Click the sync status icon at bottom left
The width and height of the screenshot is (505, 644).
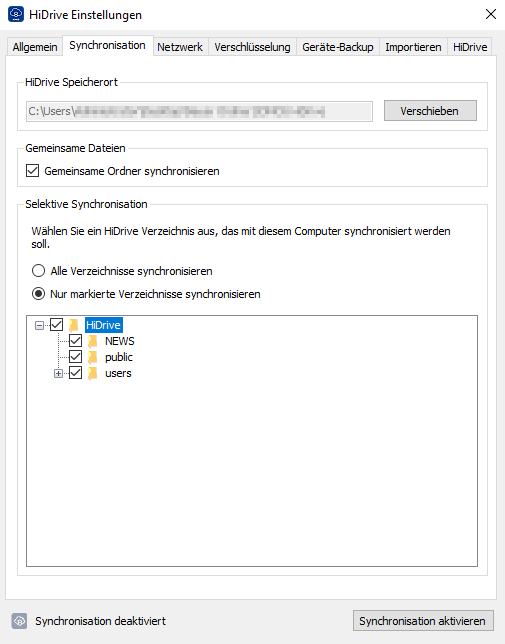pos(19,621)
